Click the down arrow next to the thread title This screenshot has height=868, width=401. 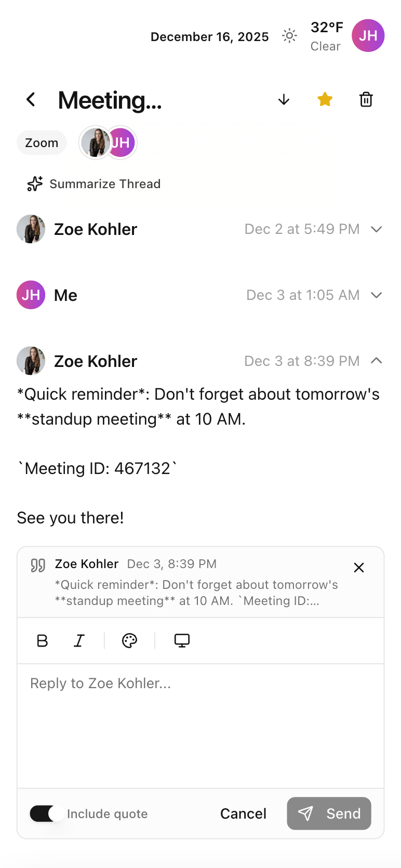(284, 99)
